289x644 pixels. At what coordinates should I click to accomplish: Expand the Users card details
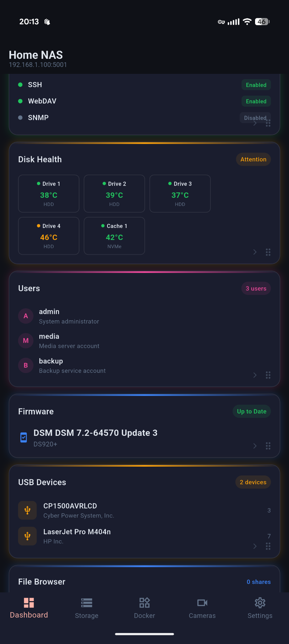pyautogui.click(x=254, y=375)
